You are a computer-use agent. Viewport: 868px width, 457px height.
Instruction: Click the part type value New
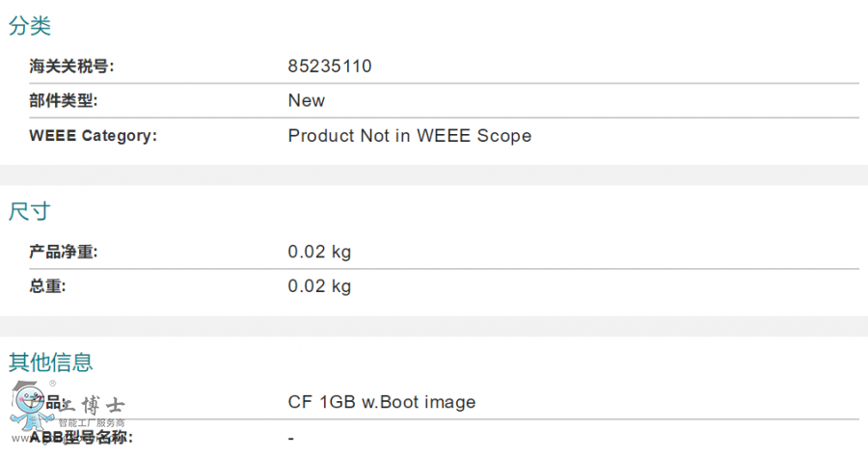pyautogui.click(x=307, y=100)
